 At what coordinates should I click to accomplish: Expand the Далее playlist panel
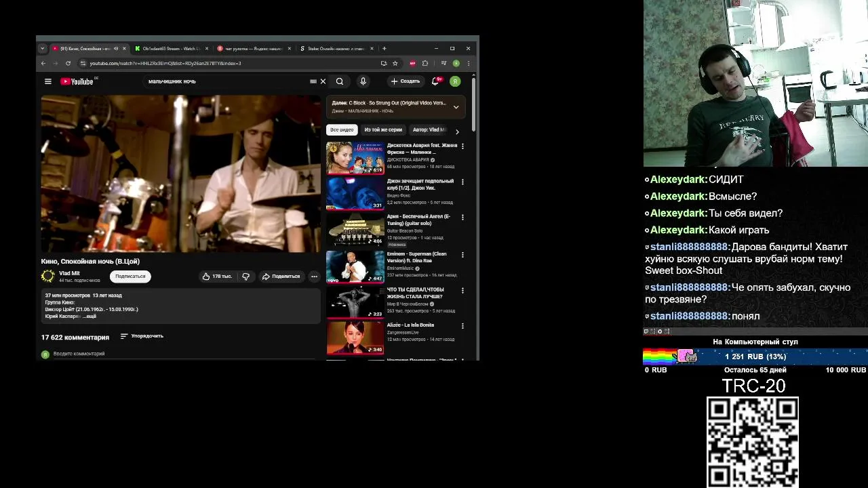point(456,107)
